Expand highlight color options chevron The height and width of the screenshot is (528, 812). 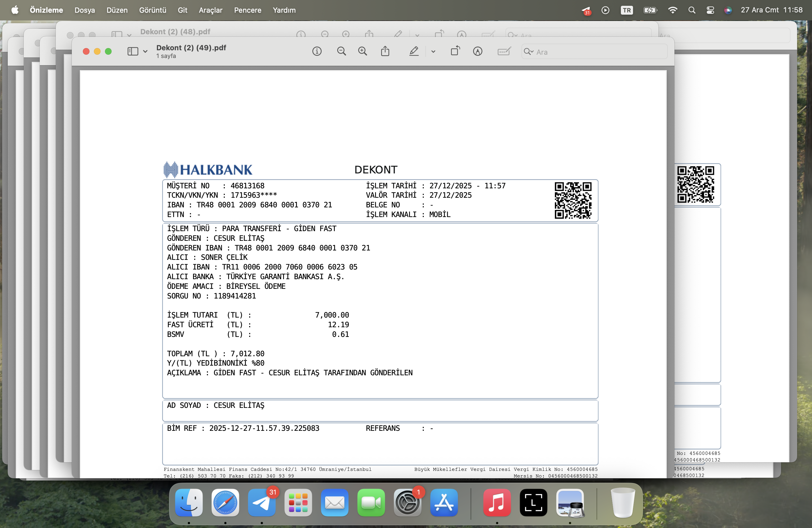(x=433, y=52)
